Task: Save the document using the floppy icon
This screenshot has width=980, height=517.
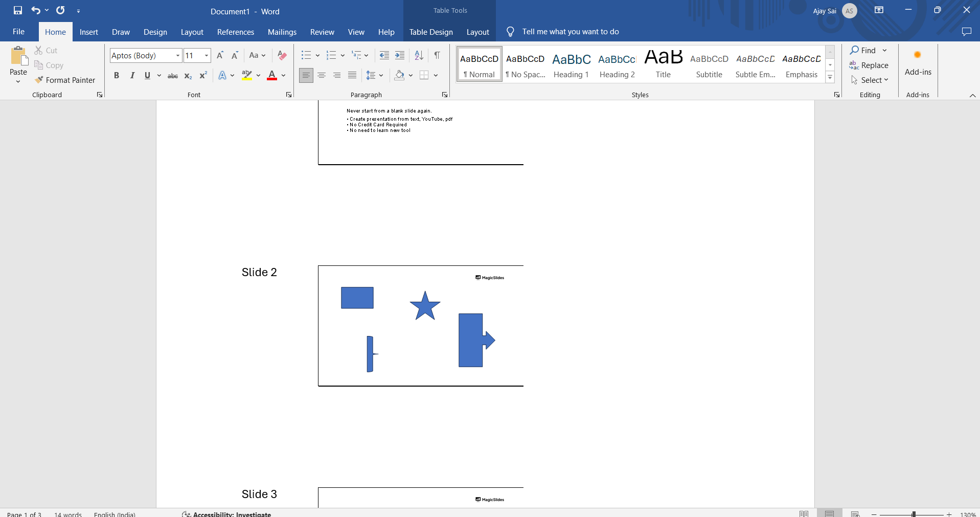Action: click(18, 10)
